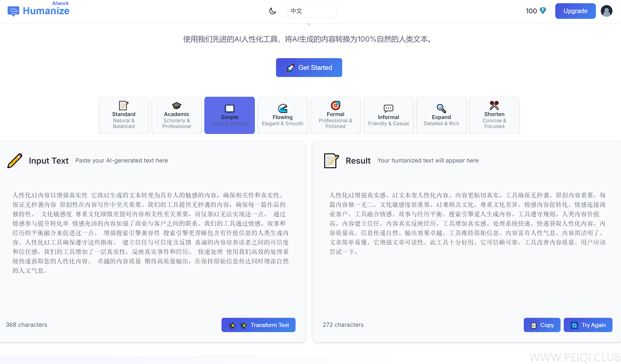Open the user profile avatar

point(607,11)
